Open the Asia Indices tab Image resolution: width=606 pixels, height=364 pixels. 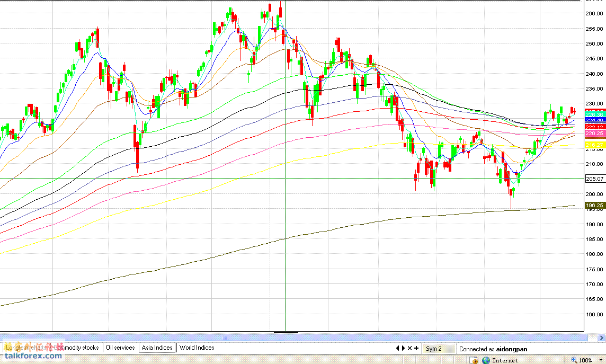[x=157, y=348]
